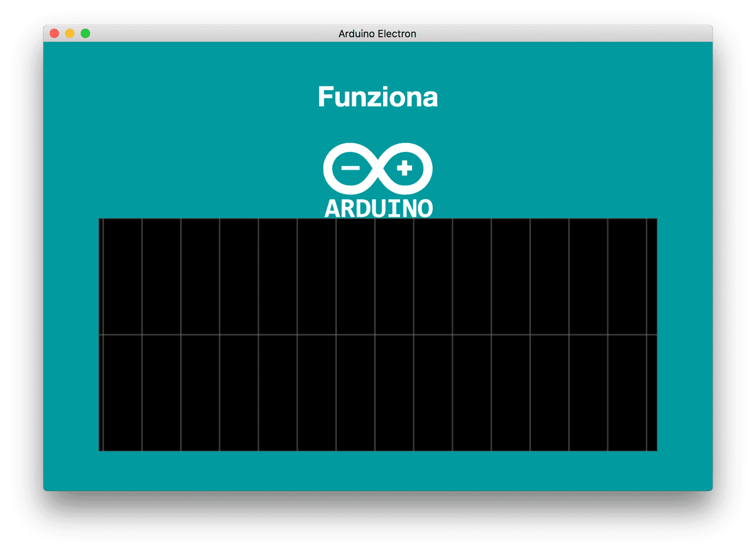Click the empty title bar right of the title

[567, 33]
